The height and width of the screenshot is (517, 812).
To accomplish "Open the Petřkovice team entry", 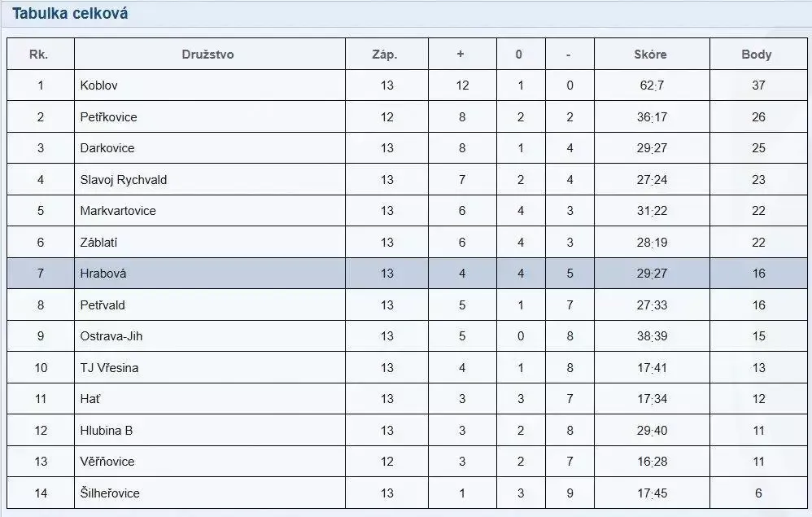I will coord(109,117).
